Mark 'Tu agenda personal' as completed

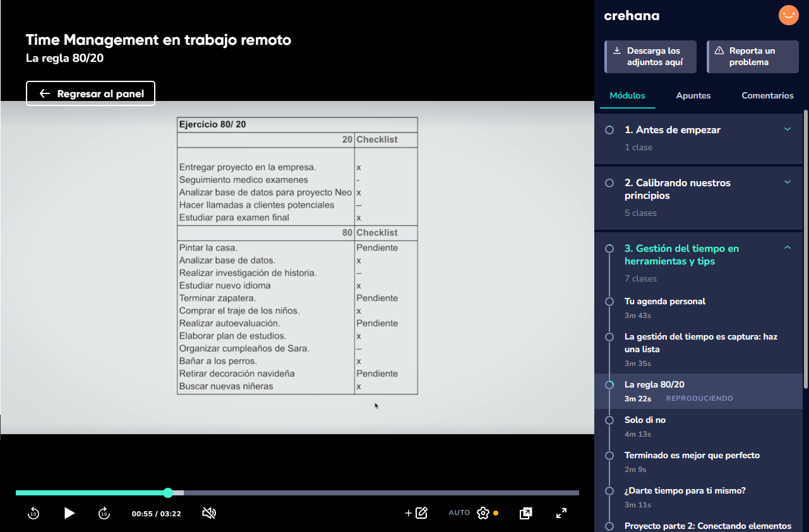[609, 302]
